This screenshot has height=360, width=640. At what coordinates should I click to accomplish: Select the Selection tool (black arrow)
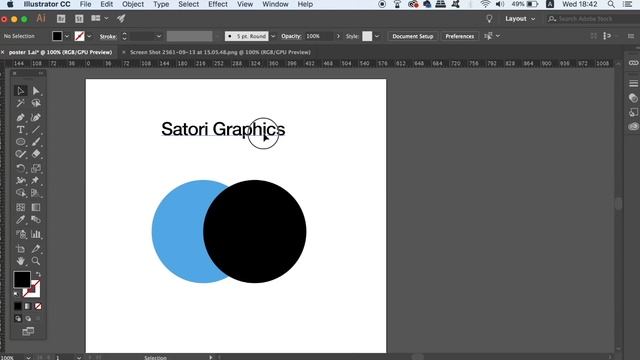click(x=20, y=91)
